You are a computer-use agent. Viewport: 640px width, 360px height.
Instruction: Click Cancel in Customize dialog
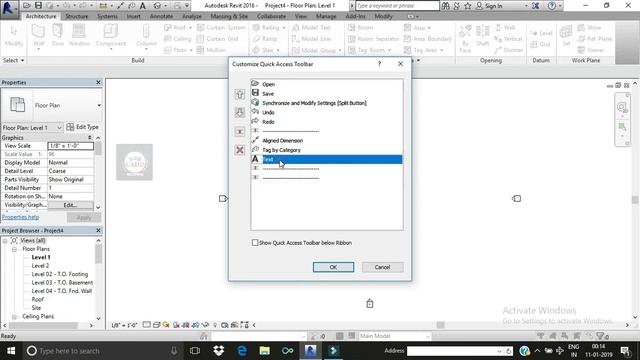[x=382, y=267]
